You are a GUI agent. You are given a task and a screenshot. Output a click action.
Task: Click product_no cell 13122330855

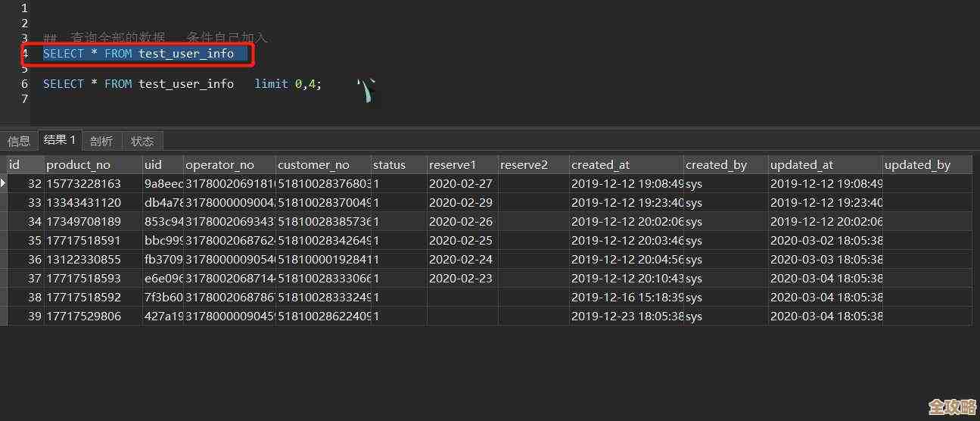coord(93,260)
